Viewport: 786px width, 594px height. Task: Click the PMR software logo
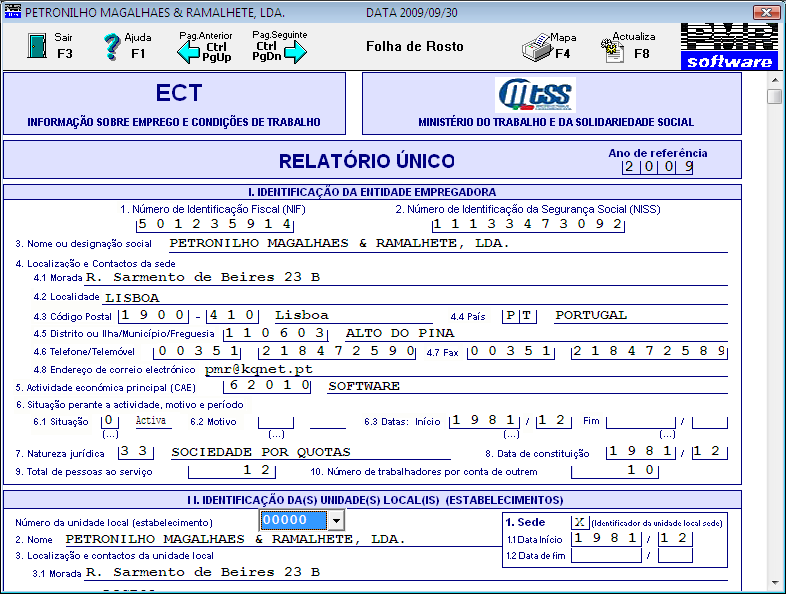click(729, 46)
